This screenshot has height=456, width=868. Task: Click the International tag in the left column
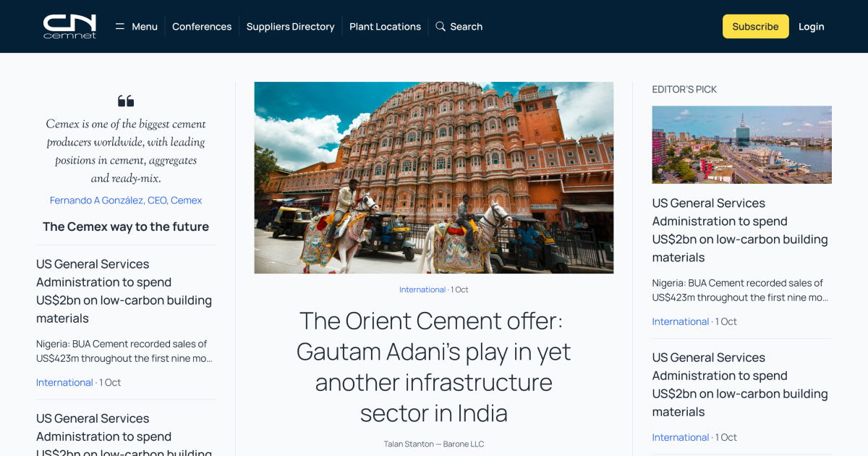pyautogui.click(x=64, y=382)
